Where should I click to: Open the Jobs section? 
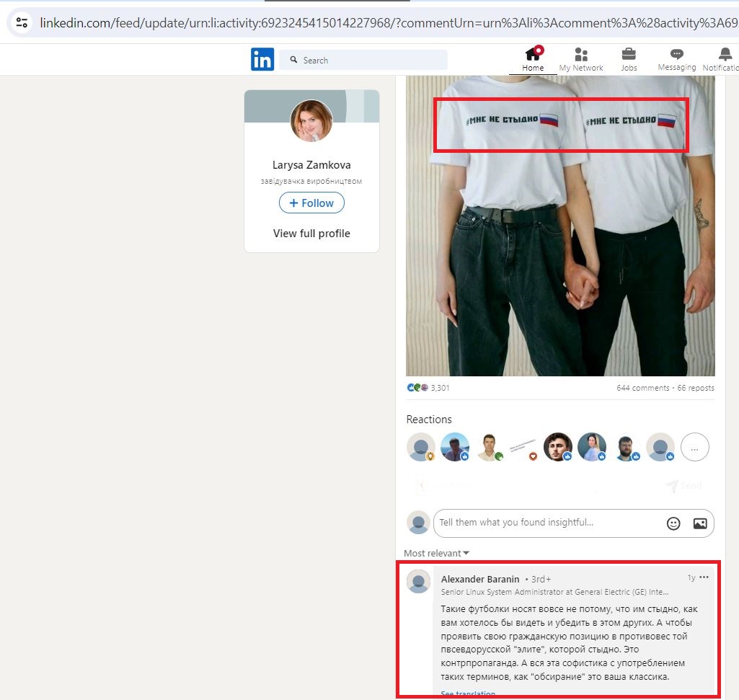pos(629,59)
